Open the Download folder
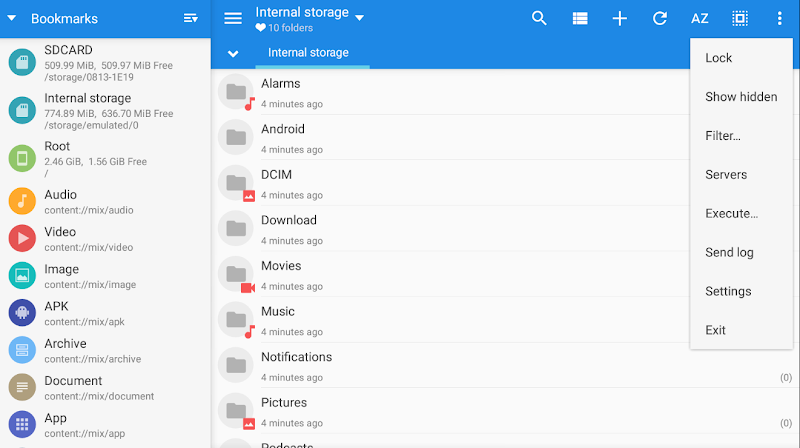Viewport: 800px width, 448px height. [x=290, y=229]
